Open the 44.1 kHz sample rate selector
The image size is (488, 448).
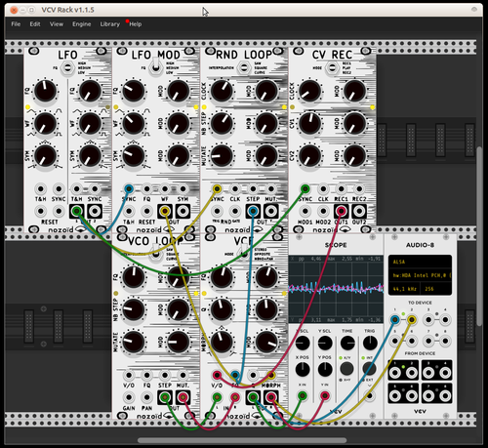[x=404, y=289]
